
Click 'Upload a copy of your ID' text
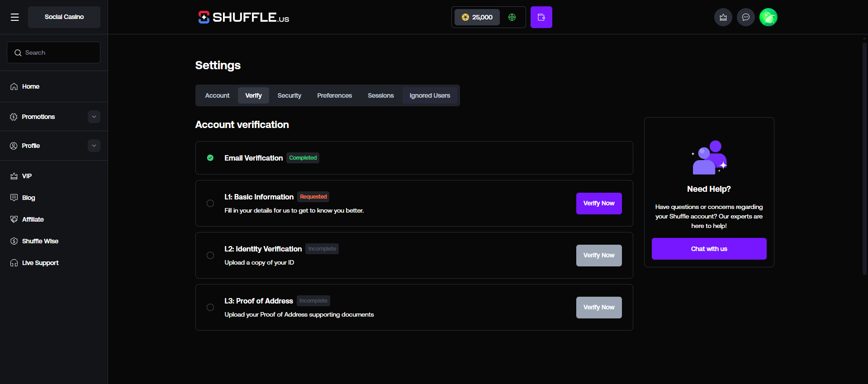[x=259, y=263]
